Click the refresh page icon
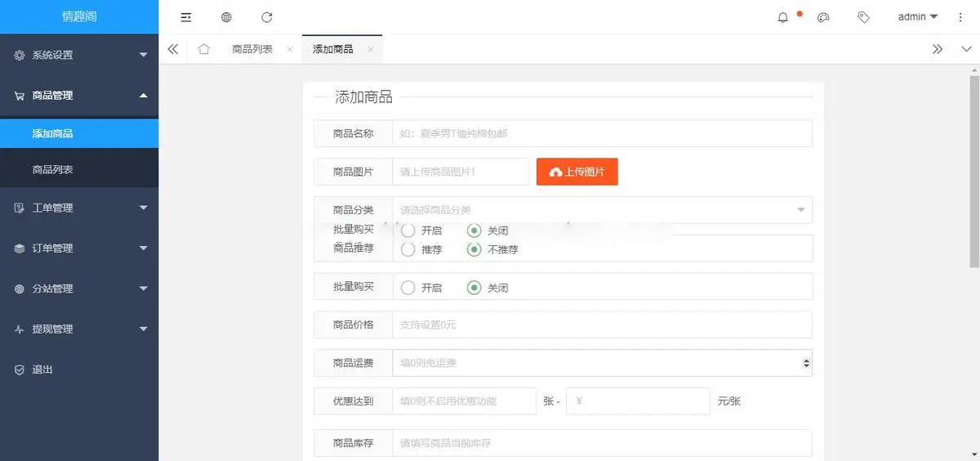This screenshot has height=461, width=980. pyautogui.click(x=267, y=17)
